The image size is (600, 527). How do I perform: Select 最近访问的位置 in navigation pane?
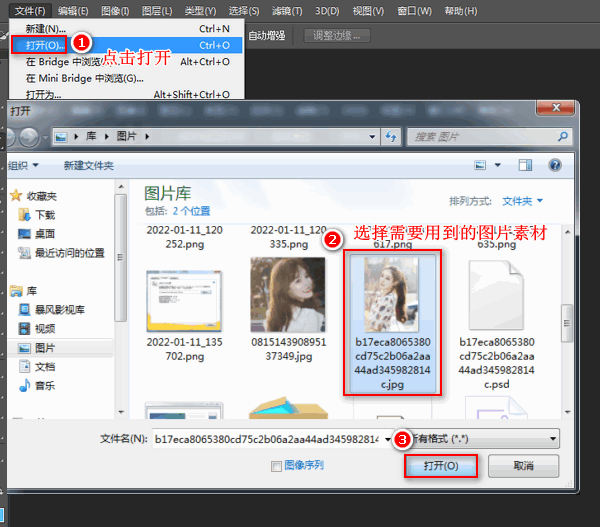(70, 253)
